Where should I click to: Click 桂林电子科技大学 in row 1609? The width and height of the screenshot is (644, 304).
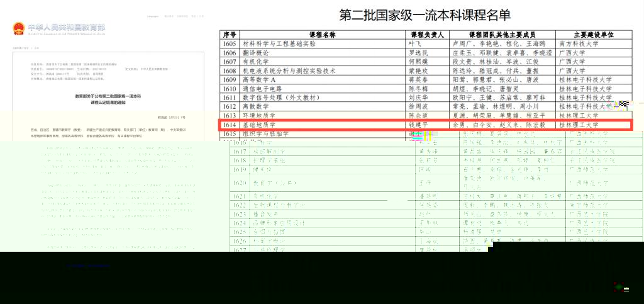click(x=585, y=80)
